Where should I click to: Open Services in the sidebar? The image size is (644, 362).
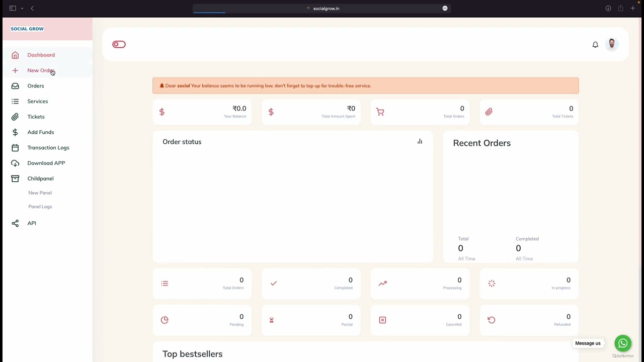(x=38, y=102)
